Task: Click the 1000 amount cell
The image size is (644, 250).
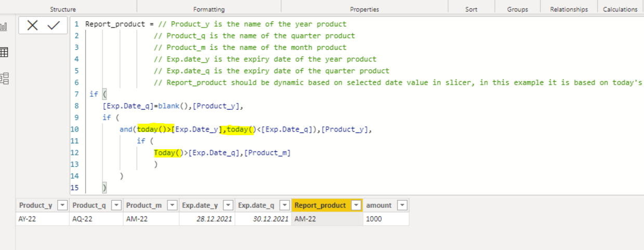Action: 386,219
